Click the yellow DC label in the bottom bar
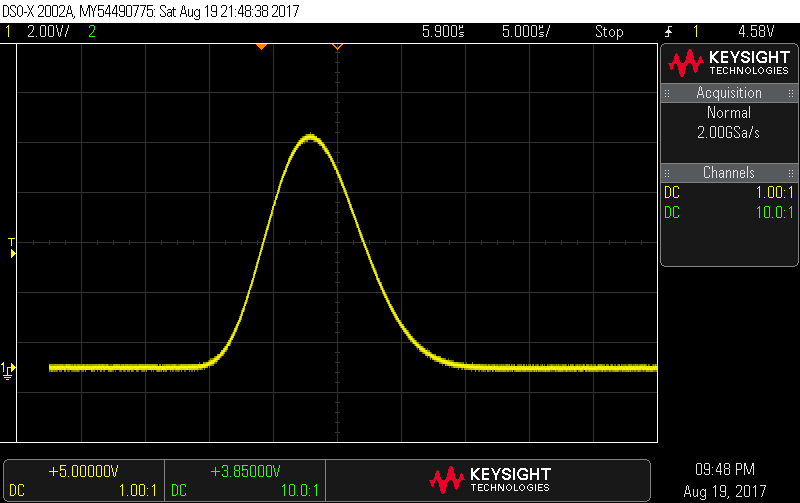The image size is (800, 503). click(x=17, y=491)
